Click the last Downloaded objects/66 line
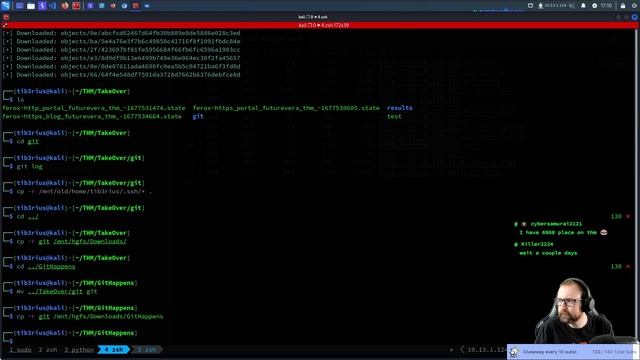640x360 pixels. [x=121, y=75]
